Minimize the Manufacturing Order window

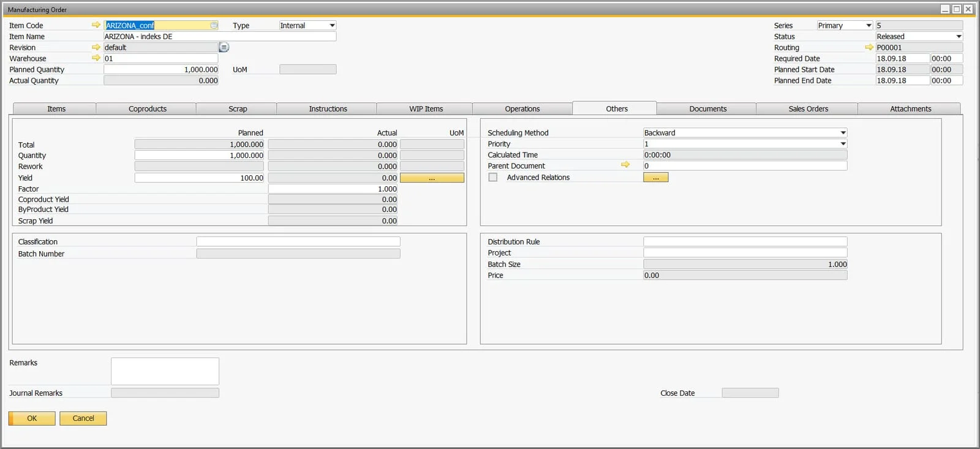pos(945,9)
